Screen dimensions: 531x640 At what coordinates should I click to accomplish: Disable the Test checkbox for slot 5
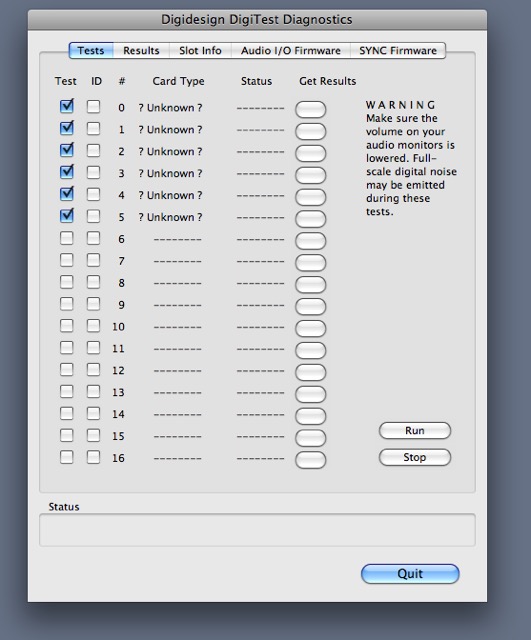pos(67,216)
